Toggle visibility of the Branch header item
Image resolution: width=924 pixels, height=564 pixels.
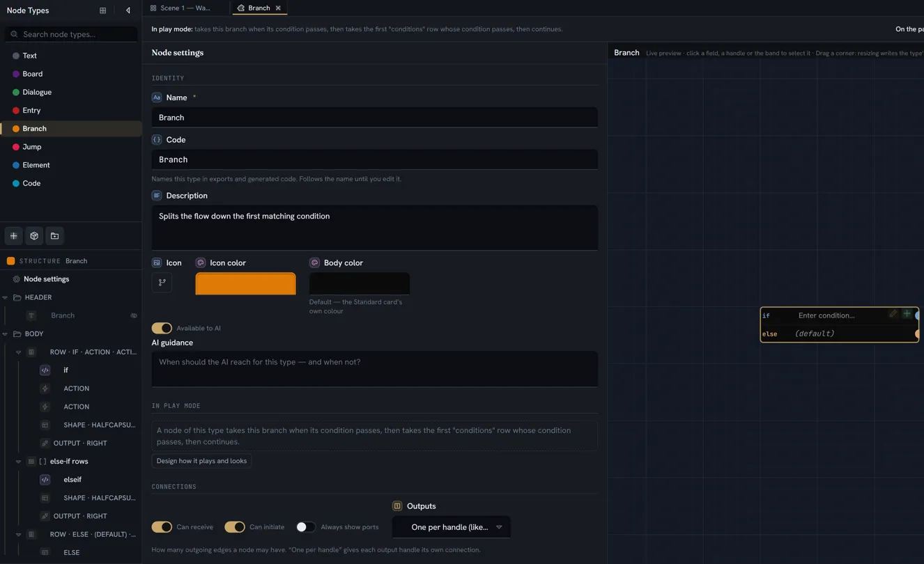134,315
